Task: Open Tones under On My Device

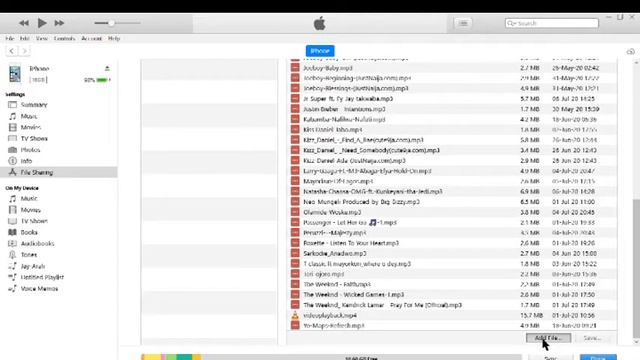Action: [x=29, y=255]
